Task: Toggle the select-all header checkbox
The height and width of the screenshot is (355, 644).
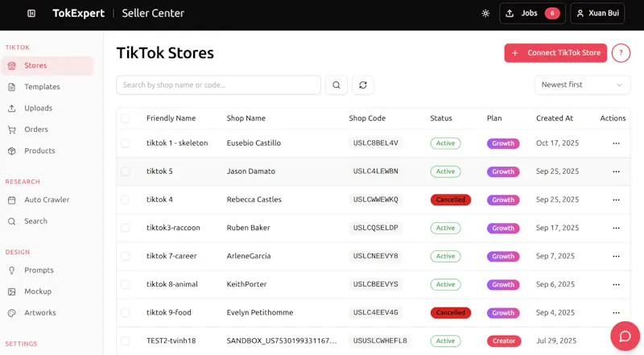Action: [x=126, y=118]
